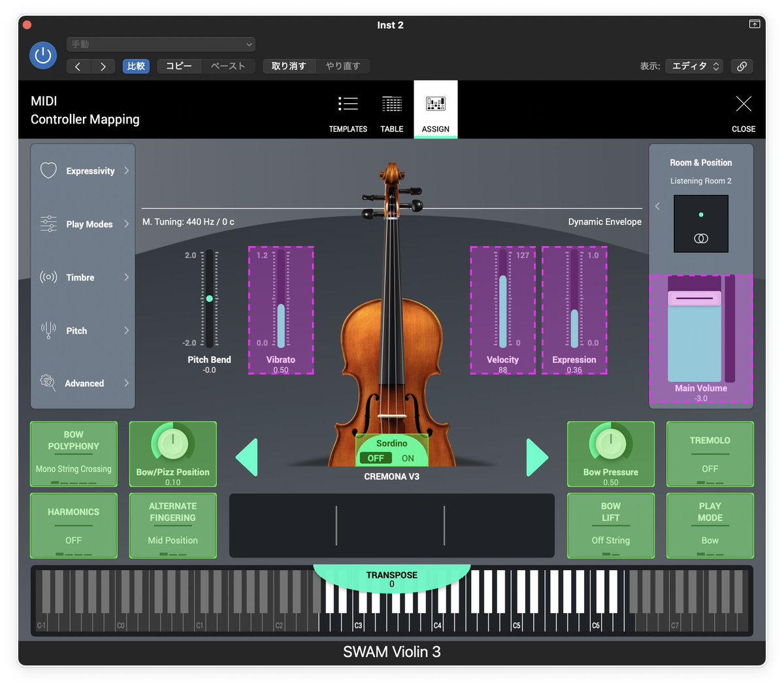Select previous instrument with left arrow
The image size is (784, 687).
pos(246,457)
